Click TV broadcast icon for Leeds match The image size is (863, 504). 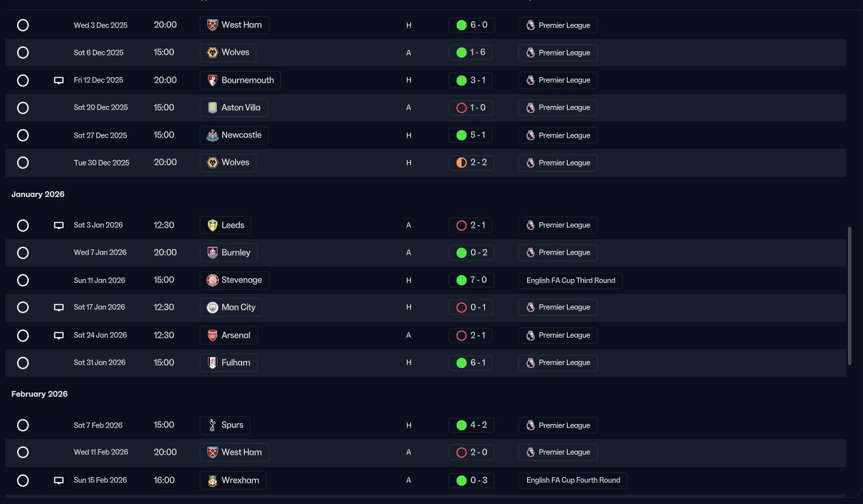(x=59, y=226)
